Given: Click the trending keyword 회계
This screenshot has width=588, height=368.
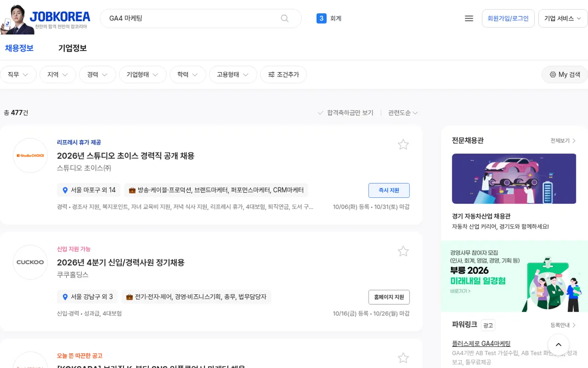Looking at the screenshot, I should coord(336,18).
